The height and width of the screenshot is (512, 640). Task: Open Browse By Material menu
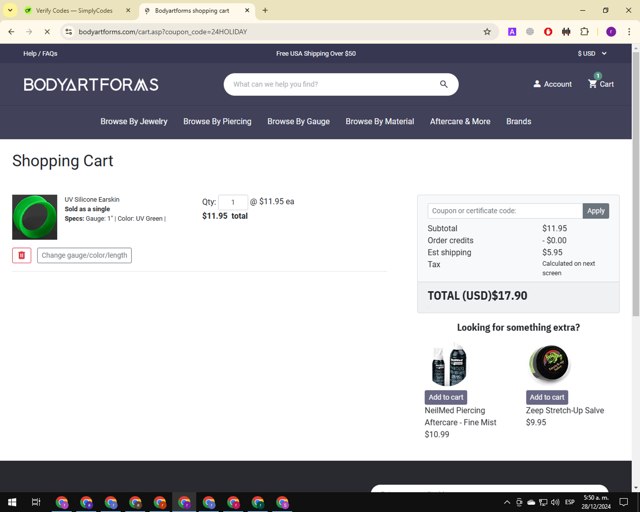coord(380,121)
